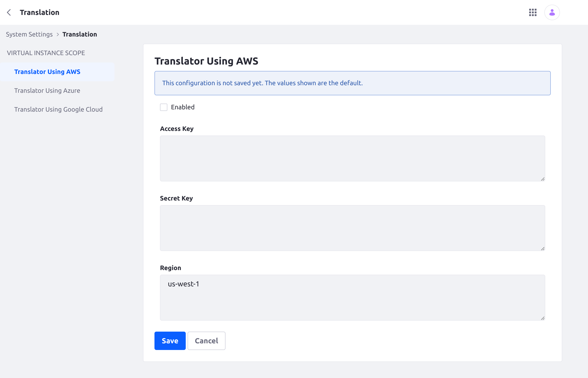Select Translator Using AWS in sidebar
Screen dimensions: 588x378
[x=57, y=72]
